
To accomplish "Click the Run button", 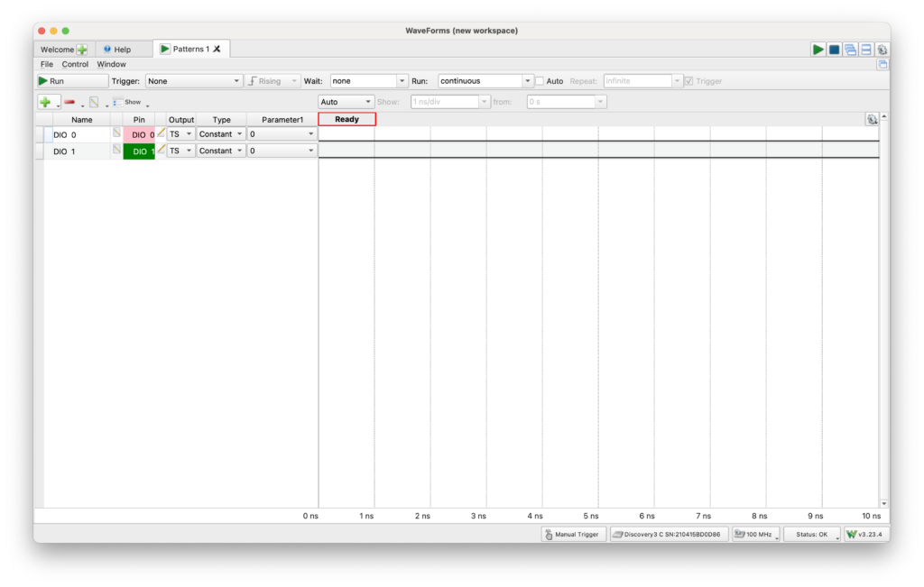I will click(71, 81).
